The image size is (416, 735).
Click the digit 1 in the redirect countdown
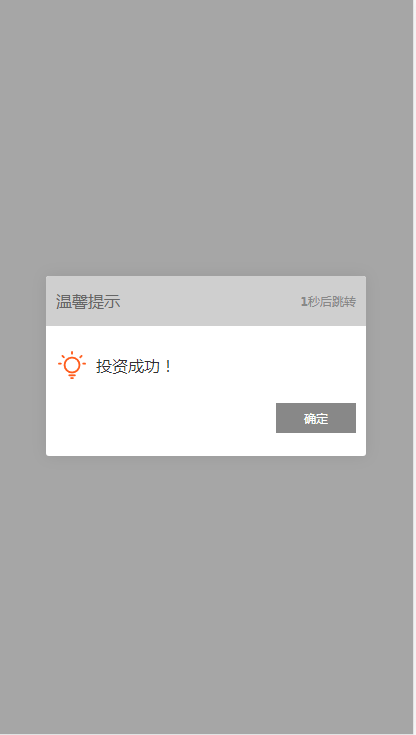304,301
